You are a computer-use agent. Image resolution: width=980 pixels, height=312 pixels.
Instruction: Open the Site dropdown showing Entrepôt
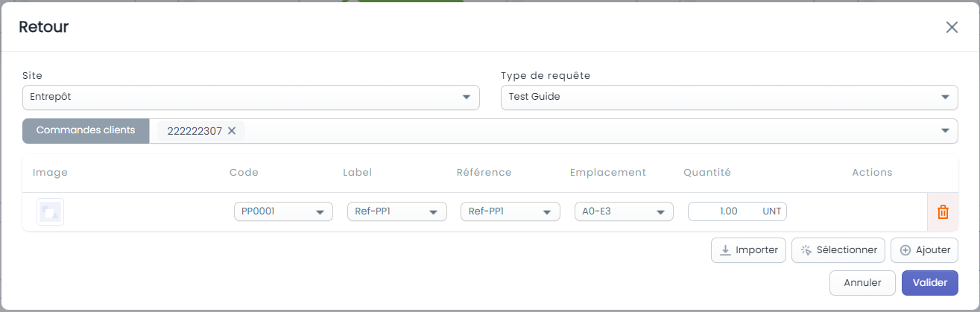[x=250, y=98]
